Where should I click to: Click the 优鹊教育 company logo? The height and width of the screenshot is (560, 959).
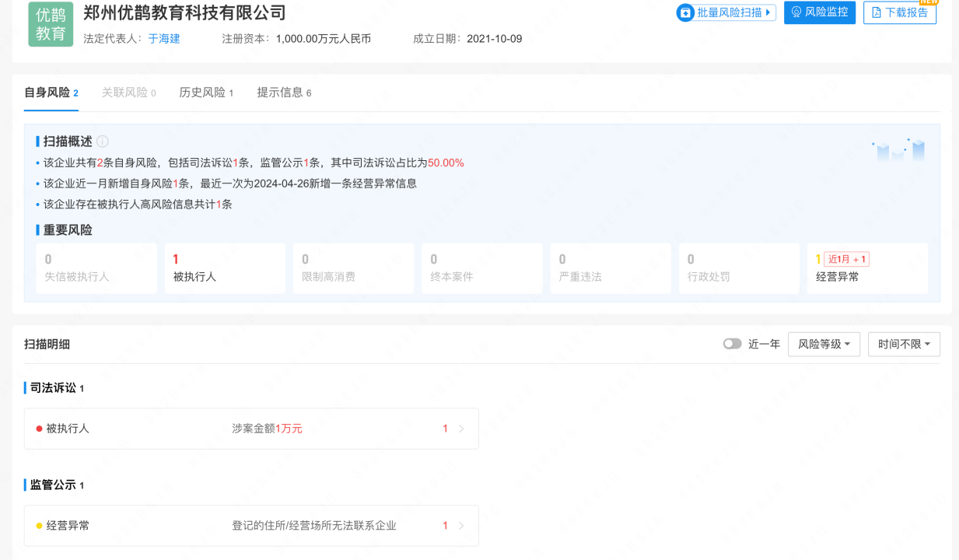[51, 24]
